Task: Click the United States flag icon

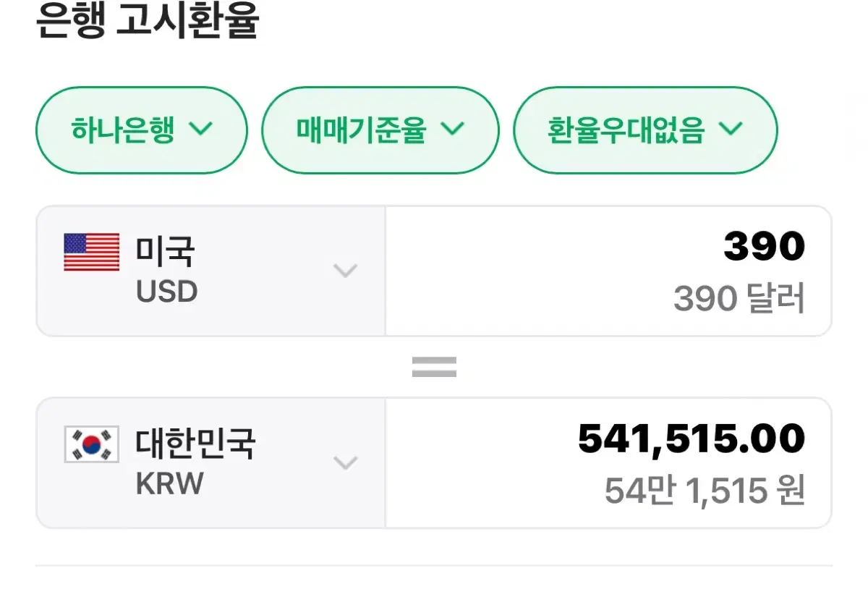Action: [92, 253]
